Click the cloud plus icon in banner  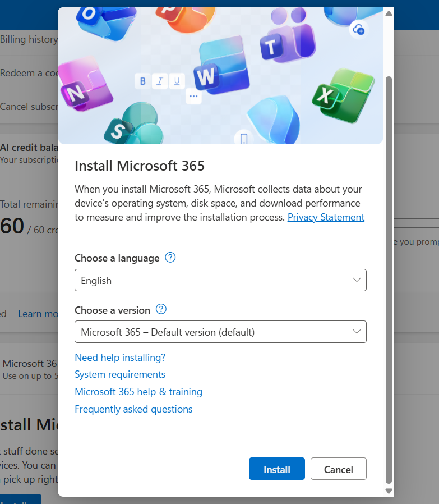click(x=359, y=30)
